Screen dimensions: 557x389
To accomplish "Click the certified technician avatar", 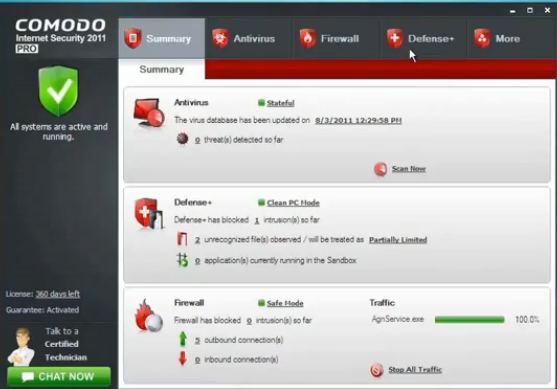I will [x=22, y=347].
